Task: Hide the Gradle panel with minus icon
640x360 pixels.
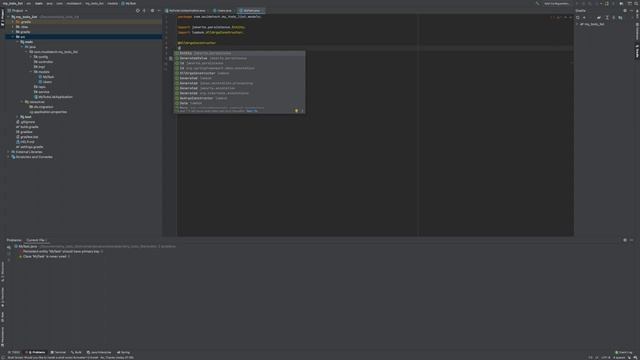Action: point(631,11)
